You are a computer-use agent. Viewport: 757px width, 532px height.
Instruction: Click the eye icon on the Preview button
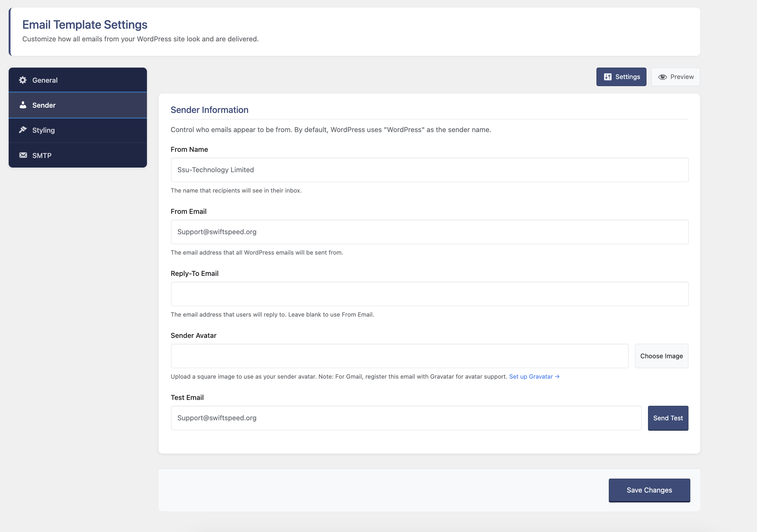663,77
